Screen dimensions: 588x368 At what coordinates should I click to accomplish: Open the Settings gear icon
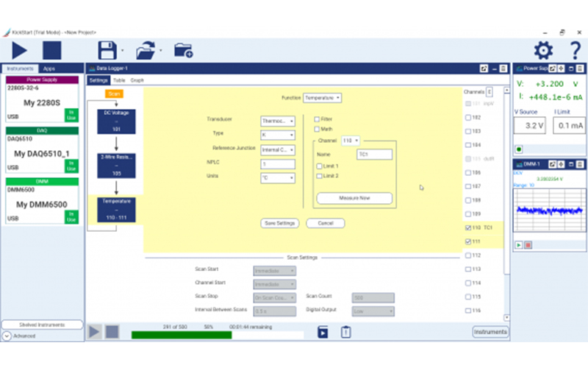tap(542, 50)
